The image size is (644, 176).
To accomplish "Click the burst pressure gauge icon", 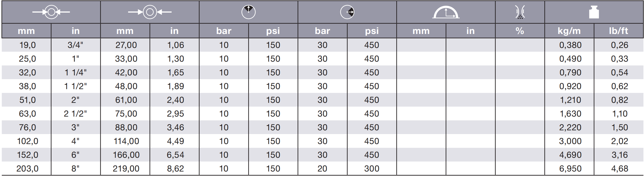I will [347, 12].
